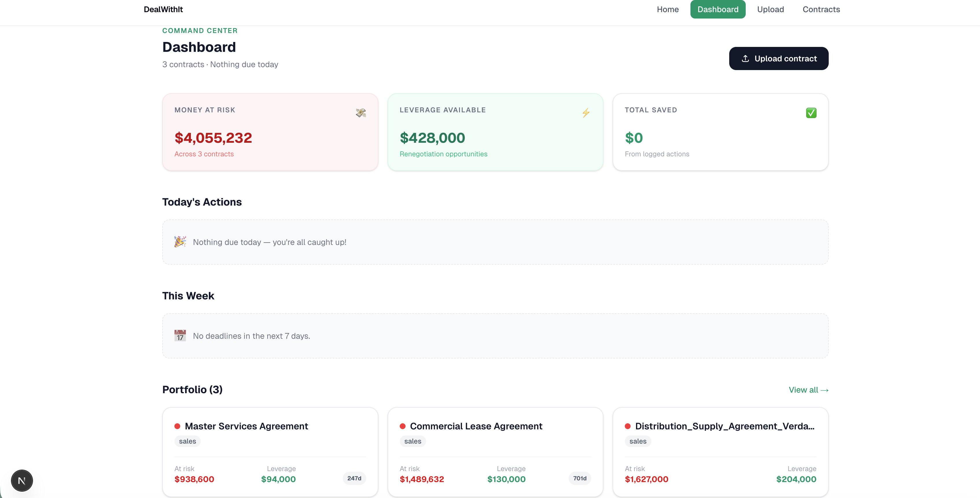Screen dimensions: 980x498
Task: Click the lightning bolt icon on Leverage card
Action: (x=586, y=113)
